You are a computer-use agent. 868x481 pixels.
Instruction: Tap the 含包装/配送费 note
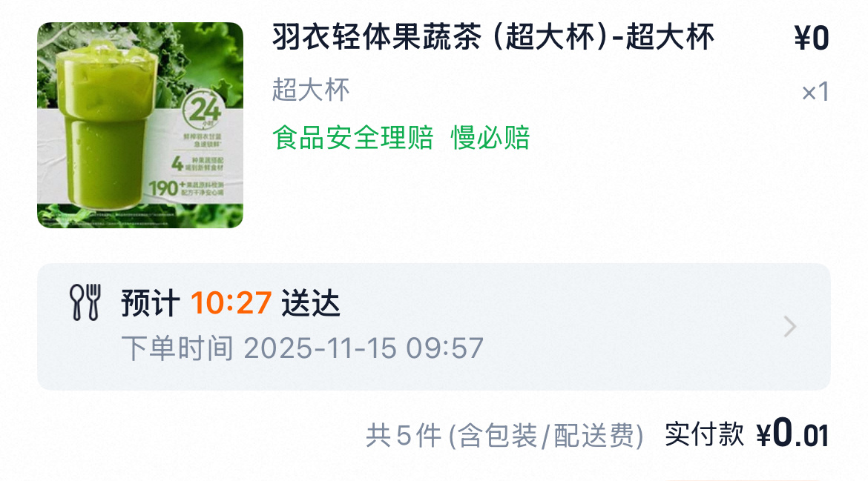546,436
